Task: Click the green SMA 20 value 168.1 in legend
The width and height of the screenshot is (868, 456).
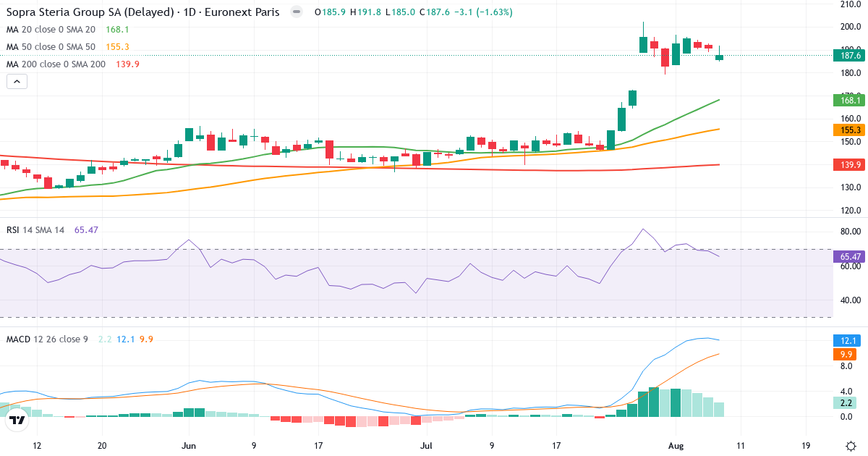Action: coord(117,30)
